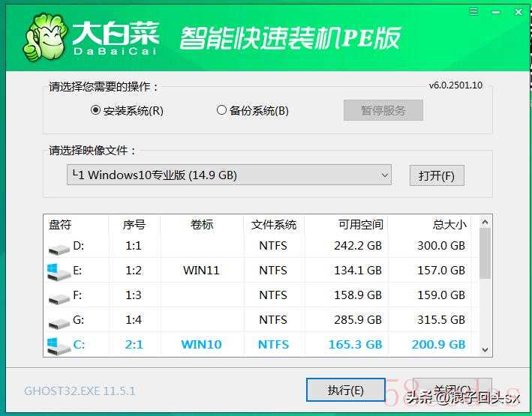This screenshot has width=532, height=416.
Task: Click the WIN11 volume label cell
Action: pyautogui.click(x=201, y=271)
